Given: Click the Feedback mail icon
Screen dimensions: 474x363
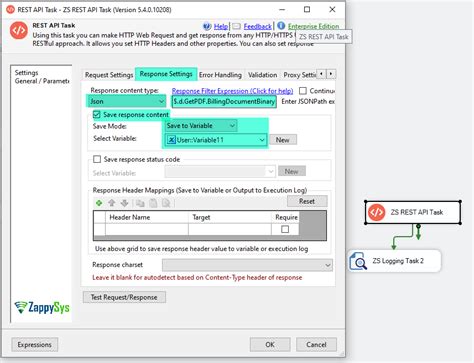Looking at the screenshot, I should [x=236, y=26].
